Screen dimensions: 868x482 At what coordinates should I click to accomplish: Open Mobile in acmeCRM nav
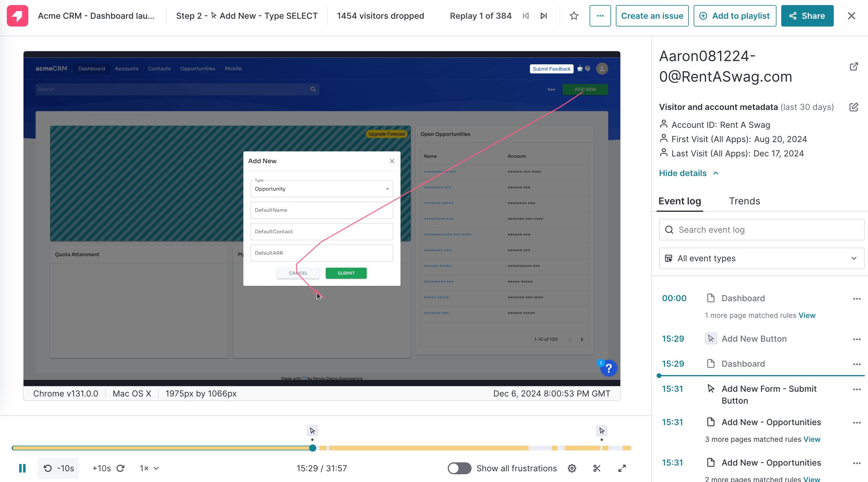point(233,69)
